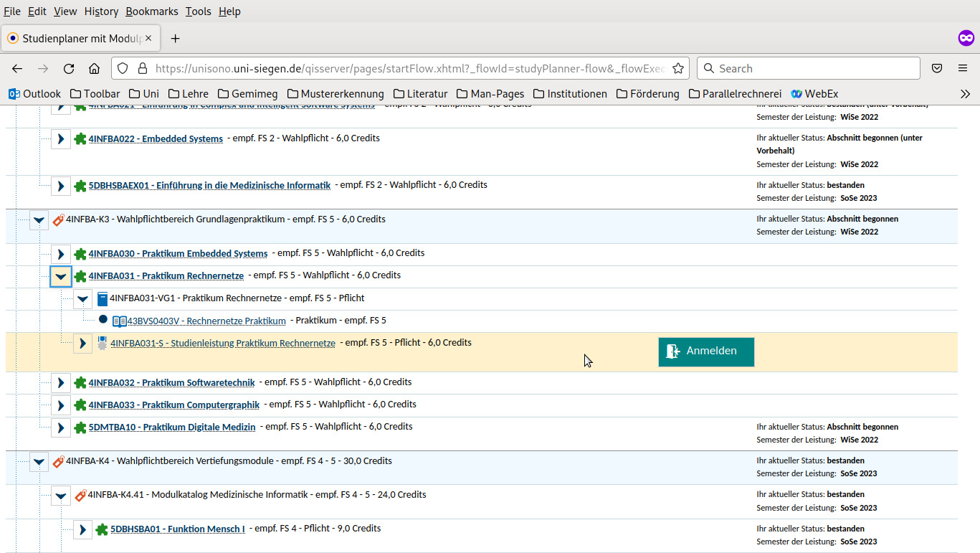Expand 5DBHSBA01 Funktion Mensch I

tap(82, 530)
